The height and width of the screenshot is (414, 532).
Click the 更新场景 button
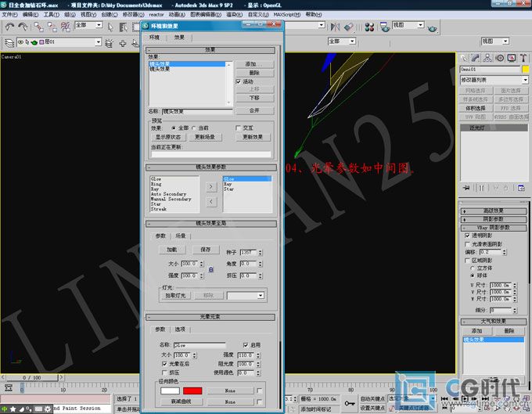point(205,137)
